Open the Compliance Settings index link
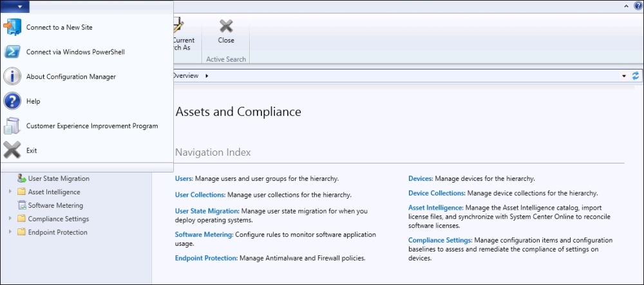This screenshot has width=644, height=285. point(440,240)
